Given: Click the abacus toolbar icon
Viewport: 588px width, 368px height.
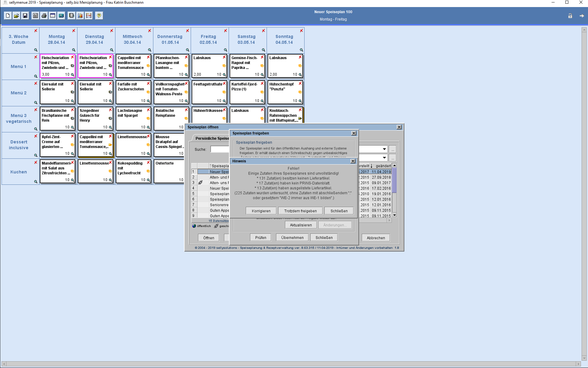Looking at the screenshot, I should point(89,16).
